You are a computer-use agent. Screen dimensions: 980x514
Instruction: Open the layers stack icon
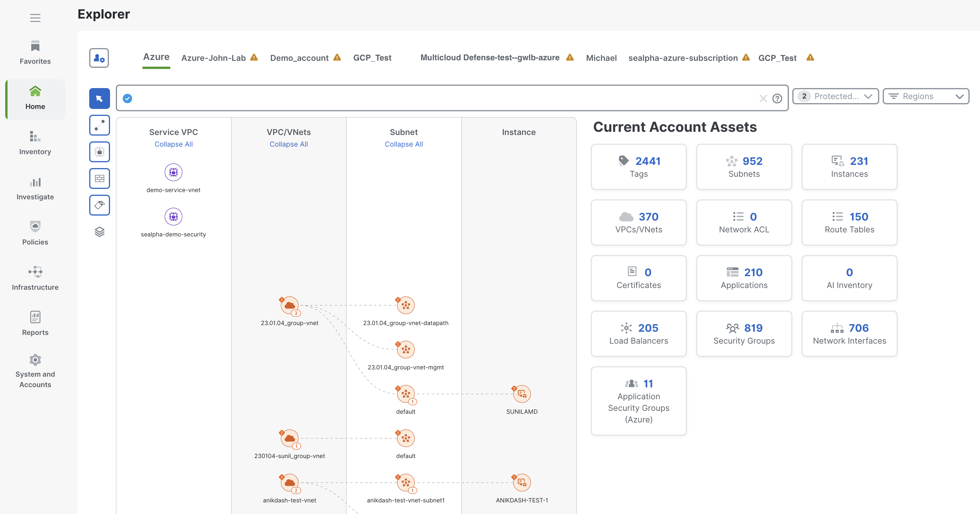99,232
